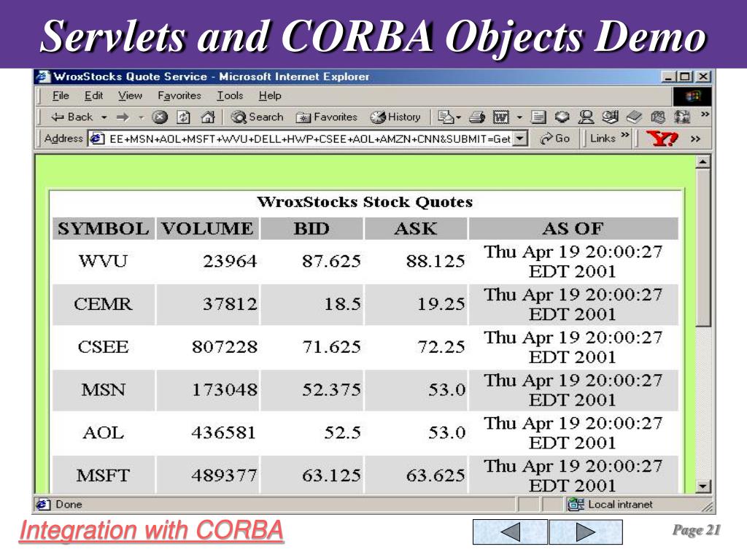Click the Print toolbar icon

coord(477,117)
